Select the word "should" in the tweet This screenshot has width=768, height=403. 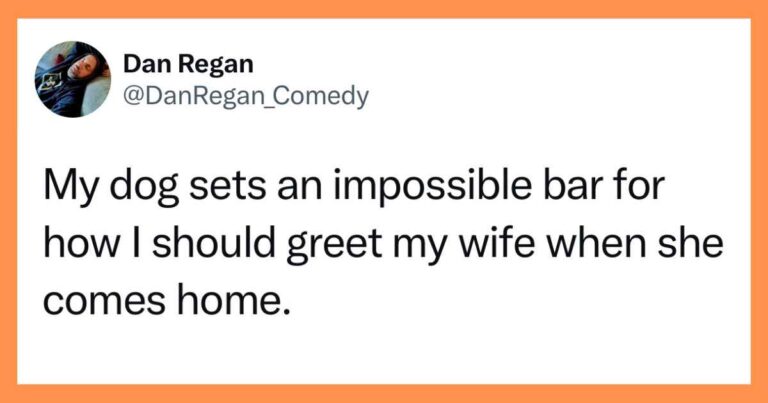[213, 245]
